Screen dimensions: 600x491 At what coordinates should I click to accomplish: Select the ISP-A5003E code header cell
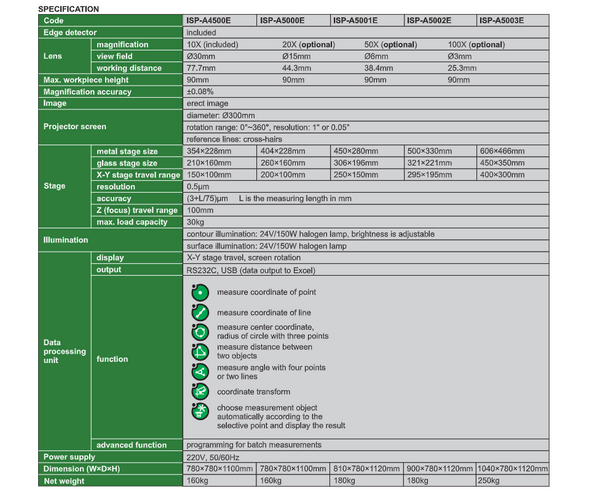point(513,20)
